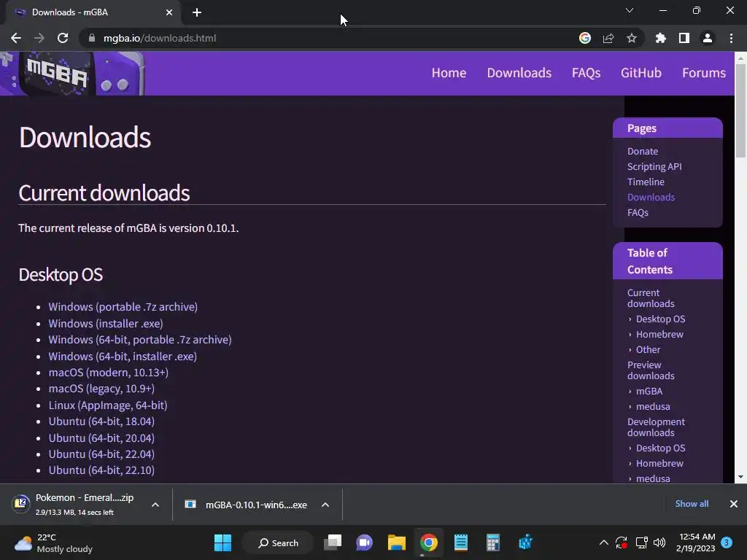747x560 pixels.
Task: Download Ubuntu 64-bit 20.04 package
Action: coord(101,438)
